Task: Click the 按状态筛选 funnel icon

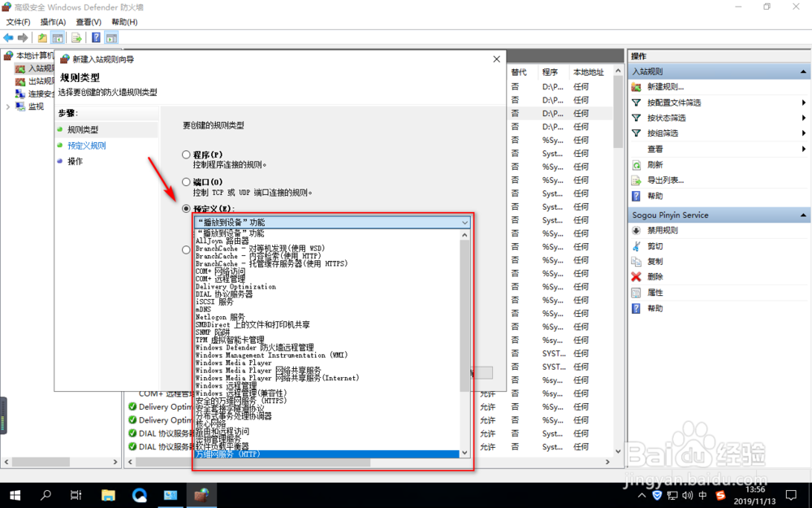Action: (637, 118)
